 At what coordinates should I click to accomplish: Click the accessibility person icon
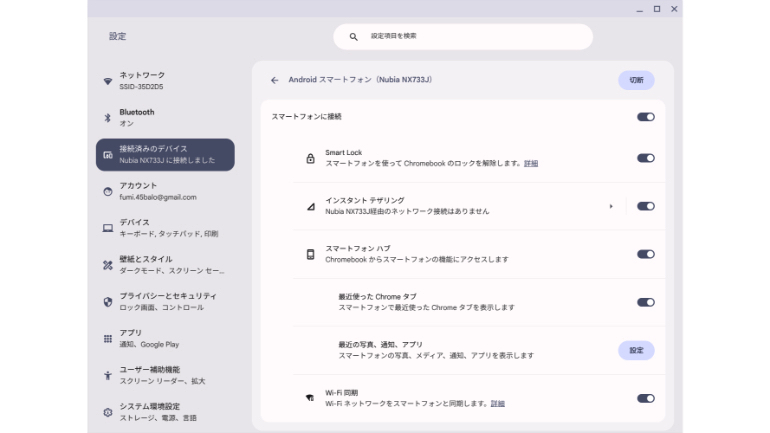(x=108, y=376)
